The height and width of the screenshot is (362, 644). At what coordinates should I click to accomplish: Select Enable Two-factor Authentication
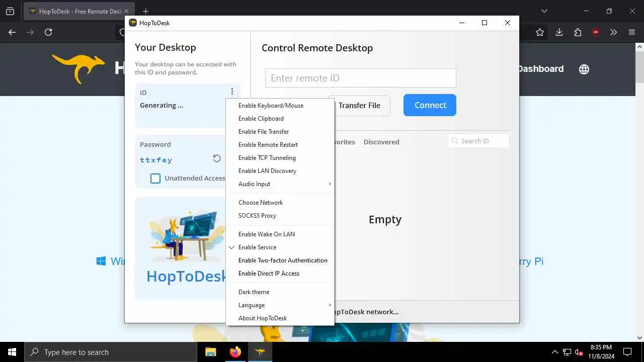point(280,260)
